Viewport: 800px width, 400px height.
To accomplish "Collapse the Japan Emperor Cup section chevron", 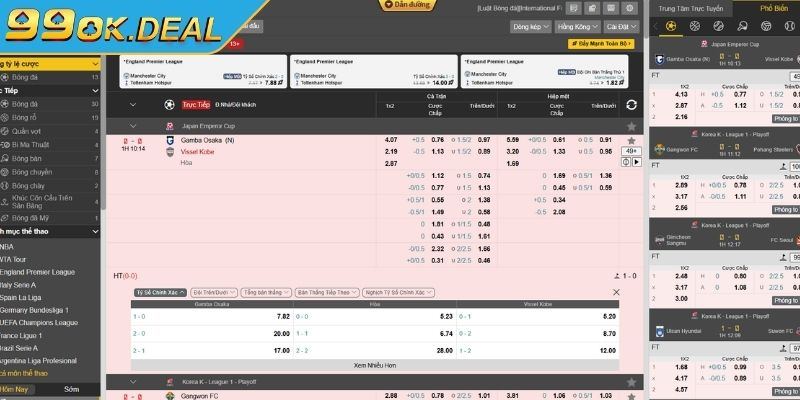I will [x=134, y=127].
